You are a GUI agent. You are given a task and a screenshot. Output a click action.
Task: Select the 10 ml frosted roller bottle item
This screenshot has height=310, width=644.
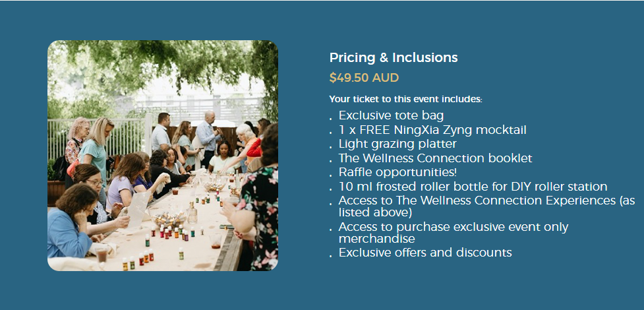pos(473,187)
